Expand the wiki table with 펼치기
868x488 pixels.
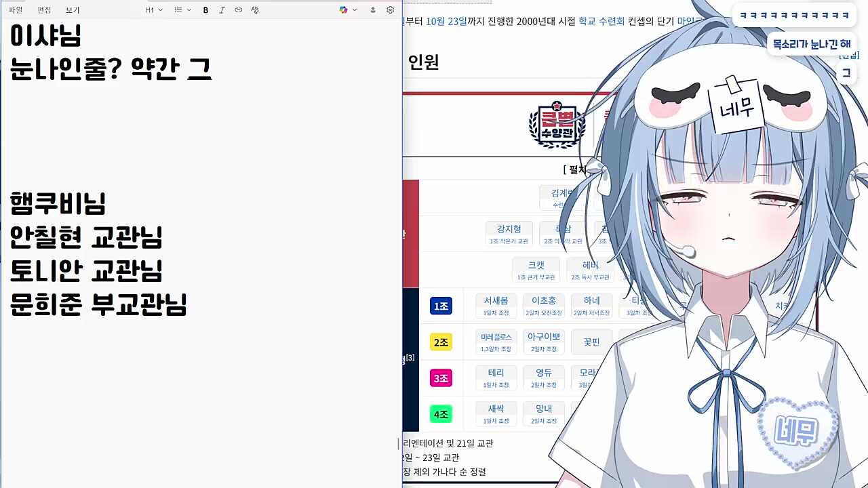click(x=576, y=170)
